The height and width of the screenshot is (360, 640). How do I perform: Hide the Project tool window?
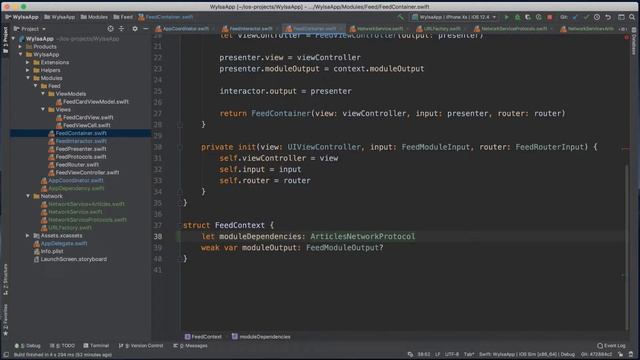coord(146,29)
